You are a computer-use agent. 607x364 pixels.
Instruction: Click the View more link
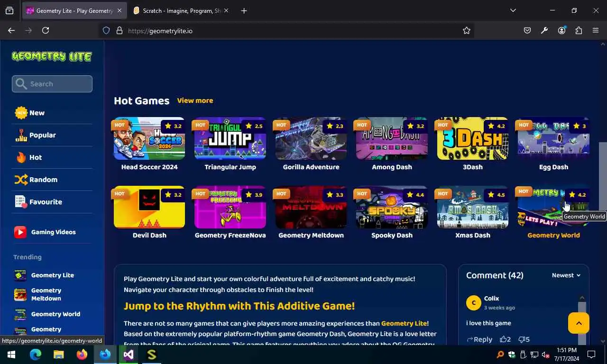click(195, 100)
